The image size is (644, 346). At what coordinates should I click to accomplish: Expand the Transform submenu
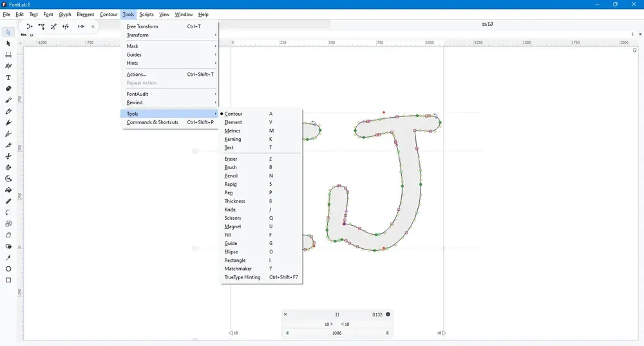pos(170,35)
